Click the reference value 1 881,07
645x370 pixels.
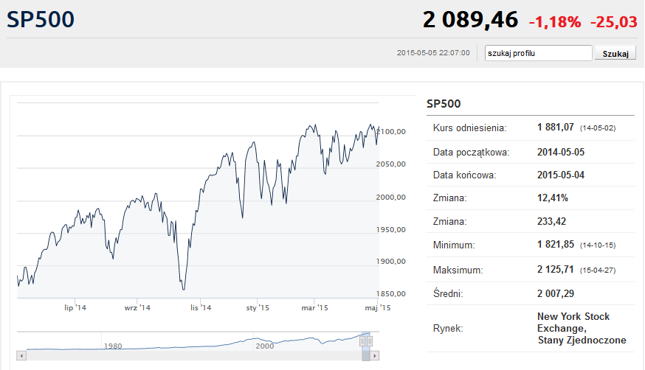555,127
